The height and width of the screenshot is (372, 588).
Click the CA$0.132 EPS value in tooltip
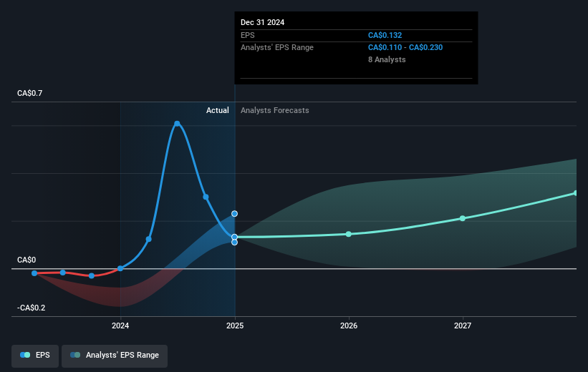(x=385, y=35)
